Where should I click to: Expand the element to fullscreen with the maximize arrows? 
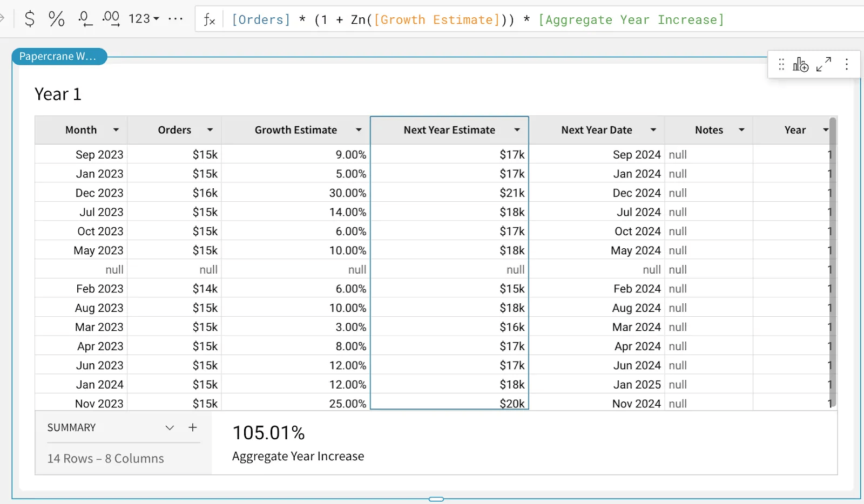click(x=823, y=64)
